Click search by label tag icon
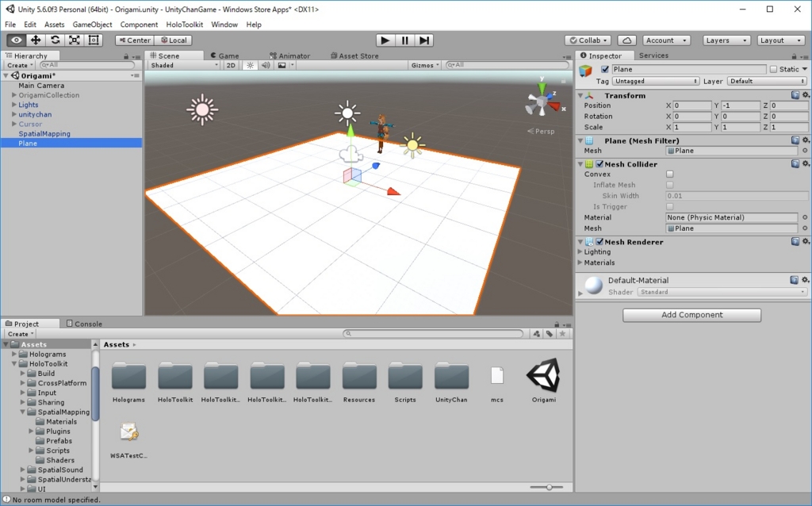The width and height of the screenshot is (812, 506). 550,334
